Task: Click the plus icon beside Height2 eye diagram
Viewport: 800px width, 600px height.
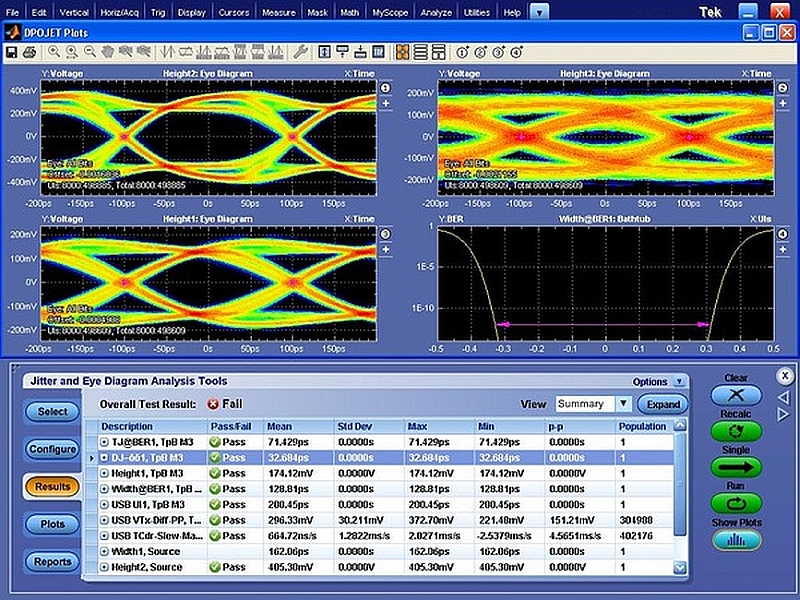Action: 386,104
